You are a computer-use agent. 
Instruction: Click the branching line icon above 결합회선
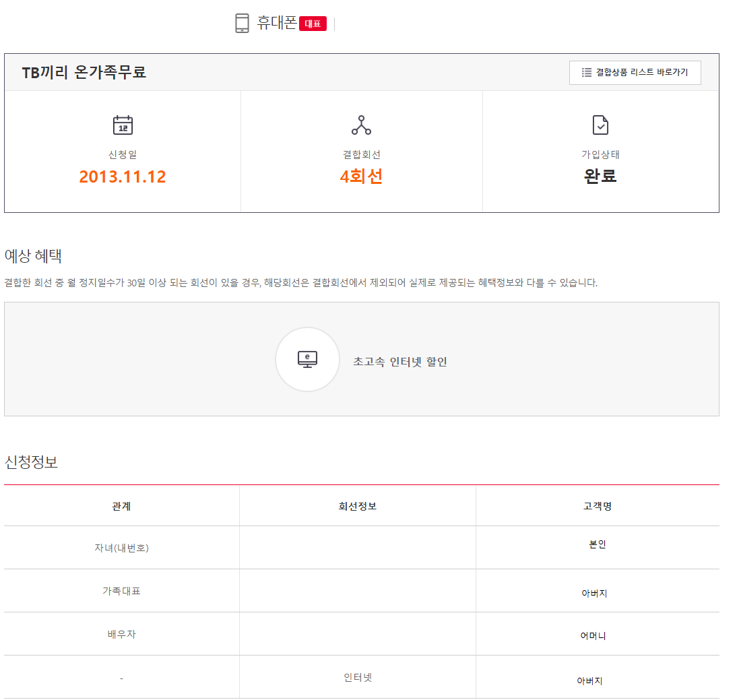[361, 125]
